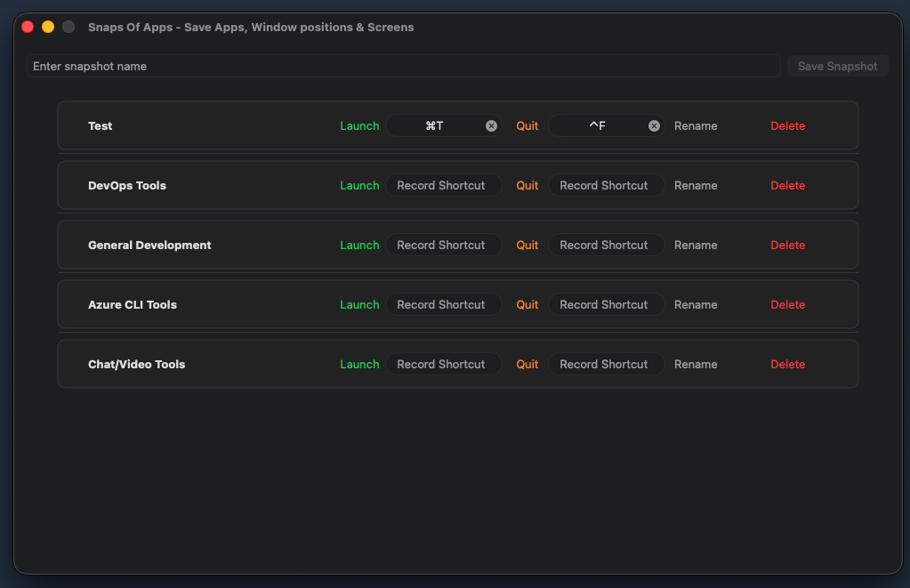
Task: Quit the Test snapshot
Action: [x=527, y=125]
